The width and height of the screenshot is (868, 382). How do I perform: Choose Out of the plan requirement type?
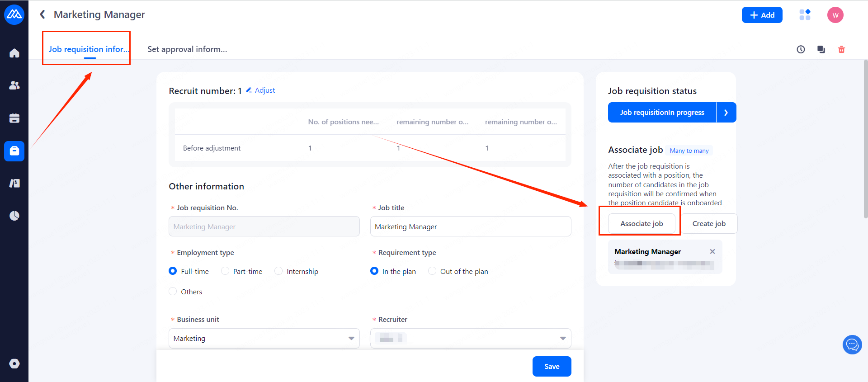pyautogui.click(x=432, y=271)
